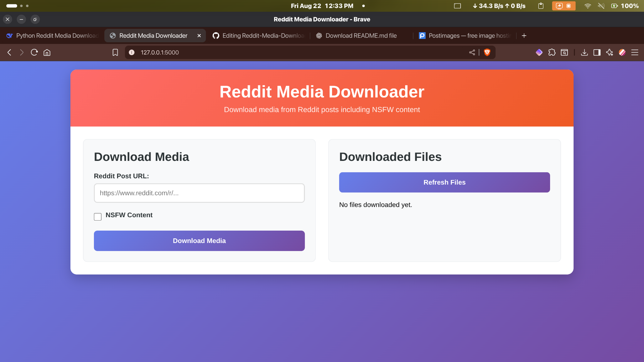Open the muted volume icon
The width and height of the screenshot is (644, 362).
tap(601, 6)
